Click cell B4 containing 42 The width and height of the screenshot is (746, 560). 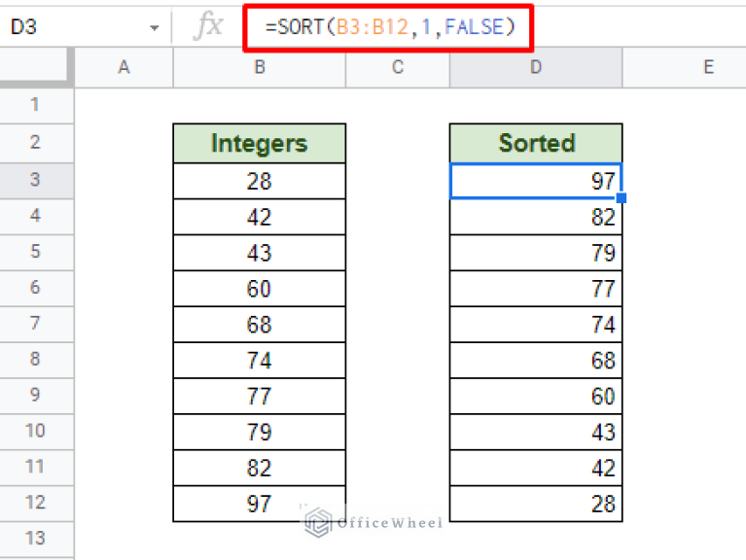[x=260, y=217]
